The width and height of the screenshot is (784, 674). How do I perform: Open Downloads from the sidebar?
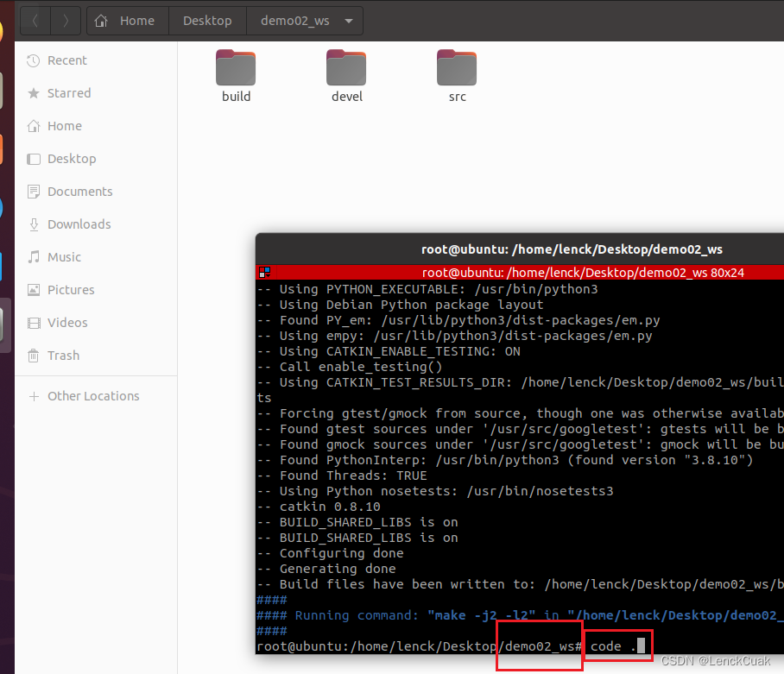tap(79, 224)
